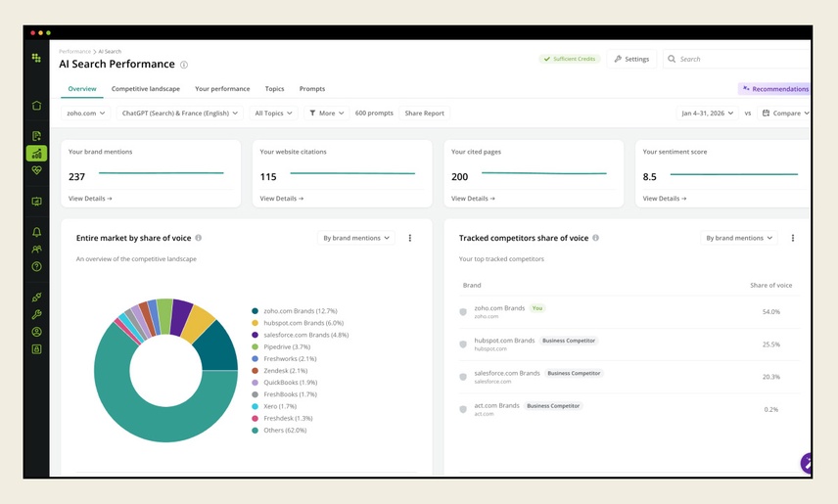Open the account profile sidebar icon
Image resolution: width=838 pixels, height=504 pixels.
tap(36, 332)
